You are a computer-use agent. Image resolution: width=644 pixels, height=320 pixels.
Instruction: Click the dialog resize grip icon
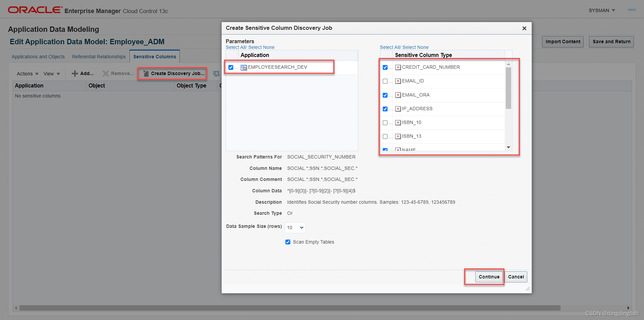(527, 289)
